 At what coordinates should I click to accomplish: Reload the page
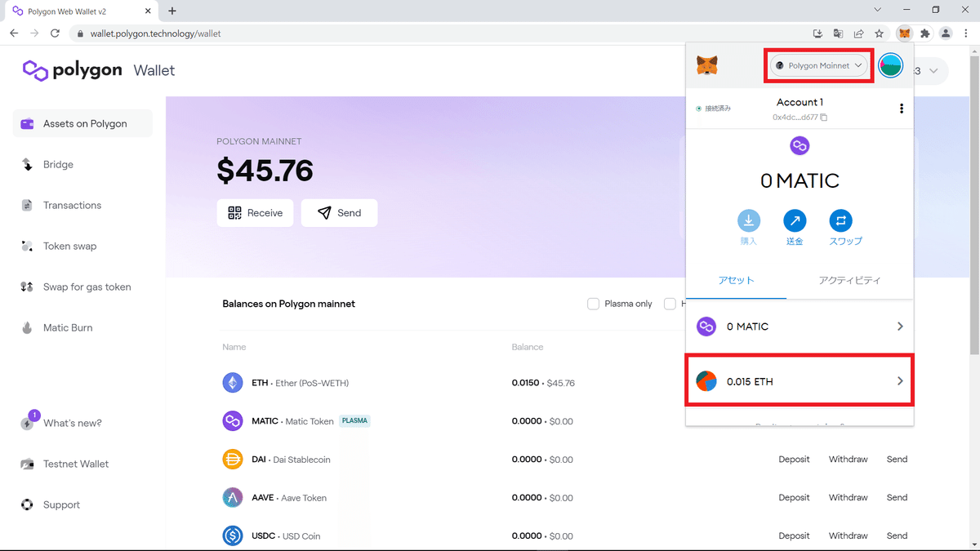pyautogui.click(x=56, y=33)
